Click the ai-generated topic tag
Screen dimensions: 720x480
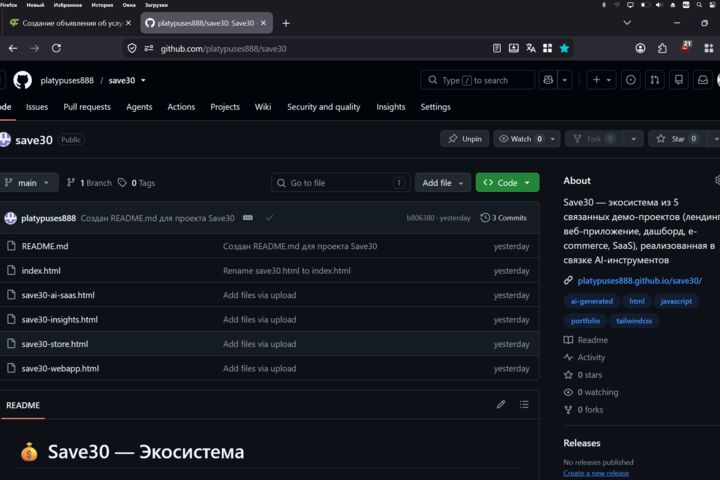(591, 301)
